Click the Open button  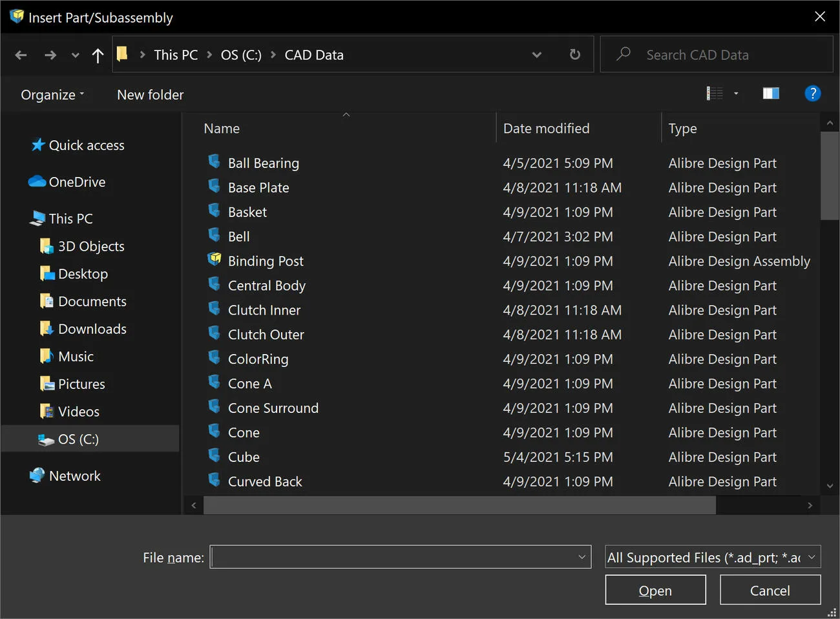click(655, 590)
